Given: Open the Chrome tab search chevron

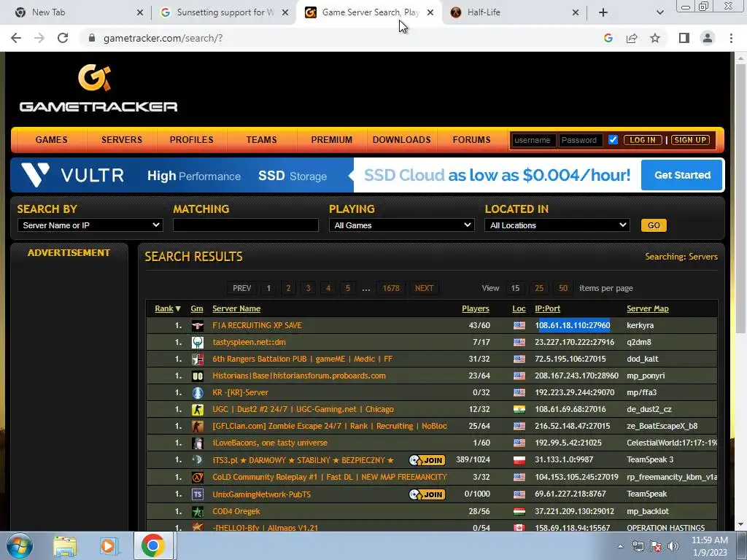Looking at the screenshot, I should pos(659,12).
